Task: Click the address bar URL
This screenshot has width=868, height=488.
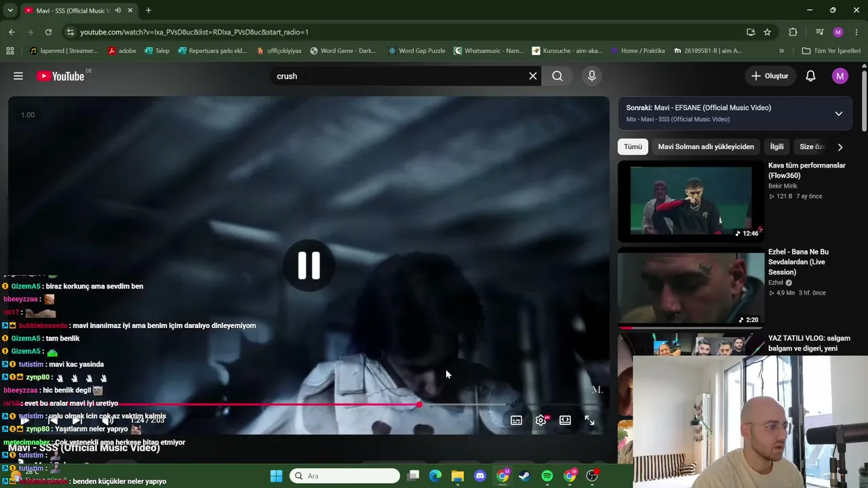Action: (x=194, y=32)
